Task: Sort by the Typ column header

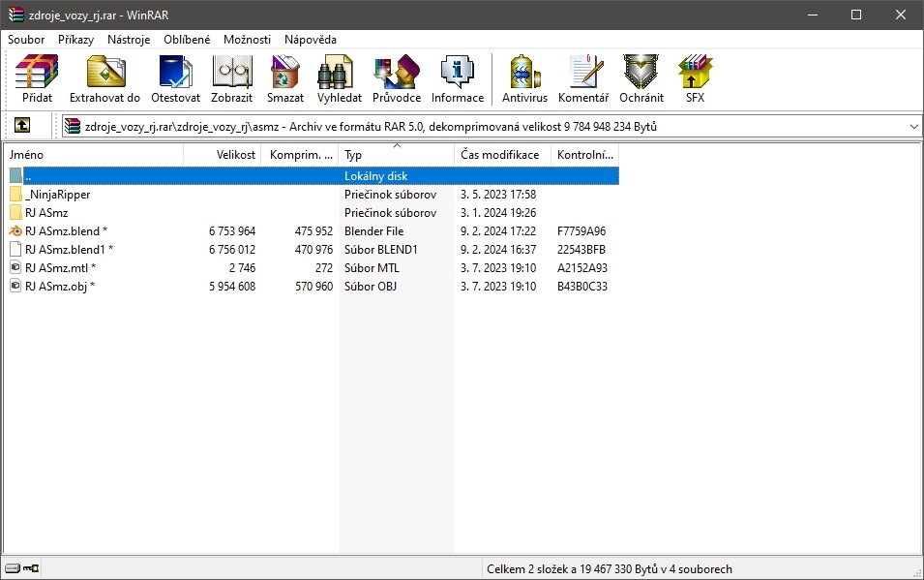Action: point(396,155)
